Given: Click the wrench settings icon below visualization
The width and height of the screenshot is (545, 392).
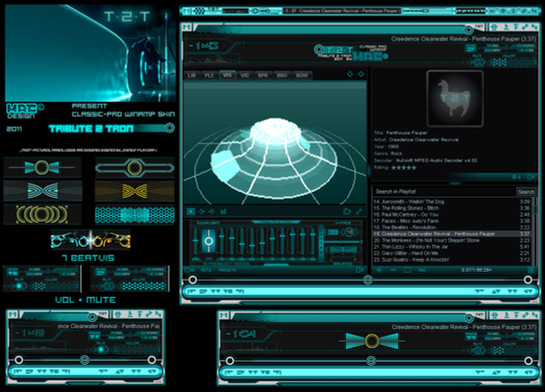Looking at the screenshot, I should tap(359, 211).
